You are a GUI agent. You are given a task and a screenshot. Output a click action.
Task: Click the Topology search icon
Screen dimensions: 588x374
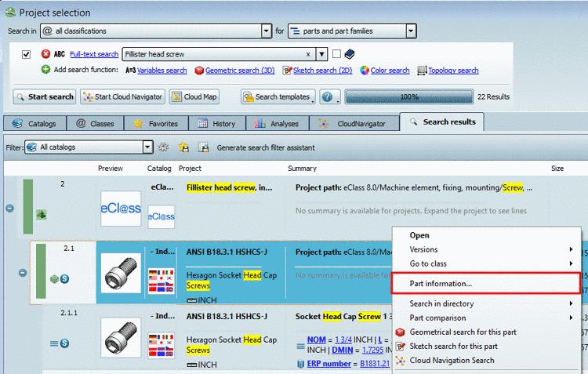click(422, 71)
